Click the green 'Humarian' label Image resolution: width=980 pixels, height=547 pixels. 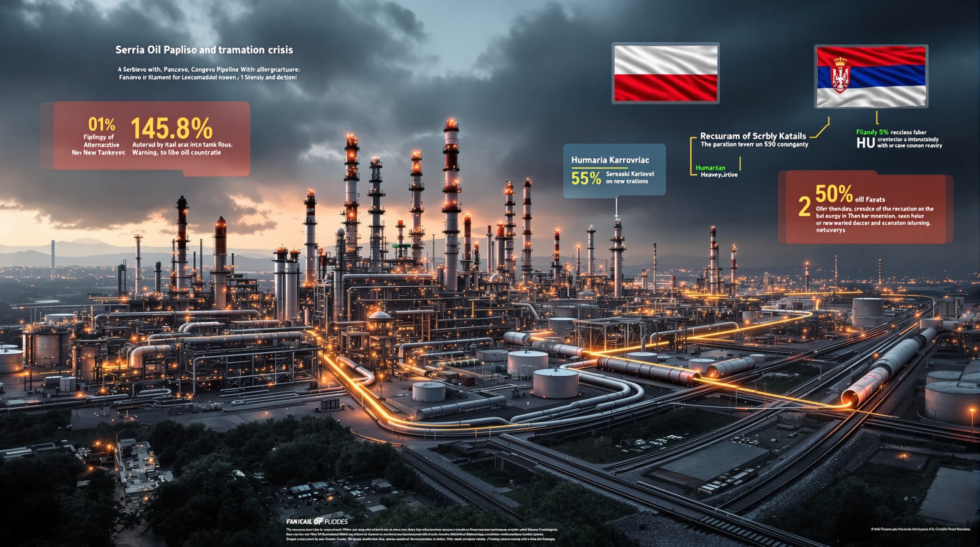pos(710,168)
